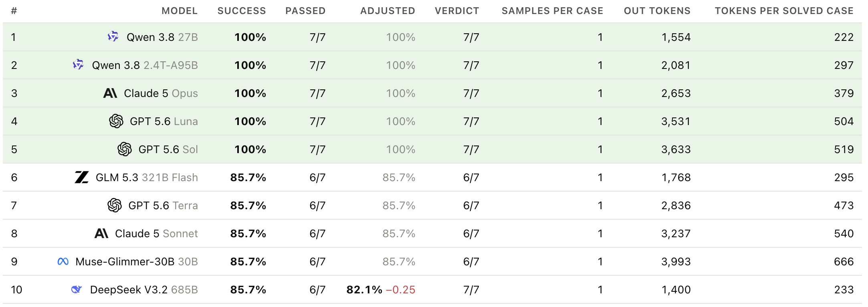Click the DeepSeek whale logo
Image resolution: width=868 pixels, height=307 pixels.
pyautogui.click(x=77, y=289)
